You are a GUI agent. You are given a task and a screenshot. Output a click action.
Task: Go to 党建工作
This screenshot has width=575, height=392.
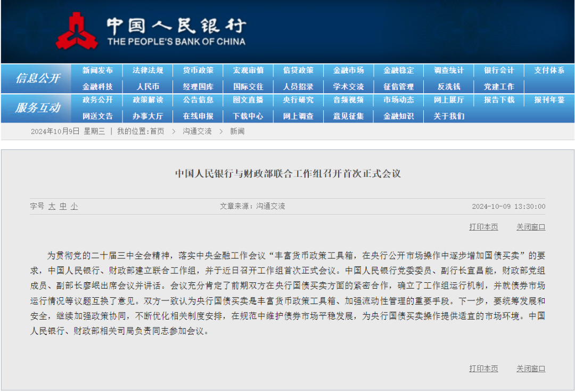coord(499,87)
